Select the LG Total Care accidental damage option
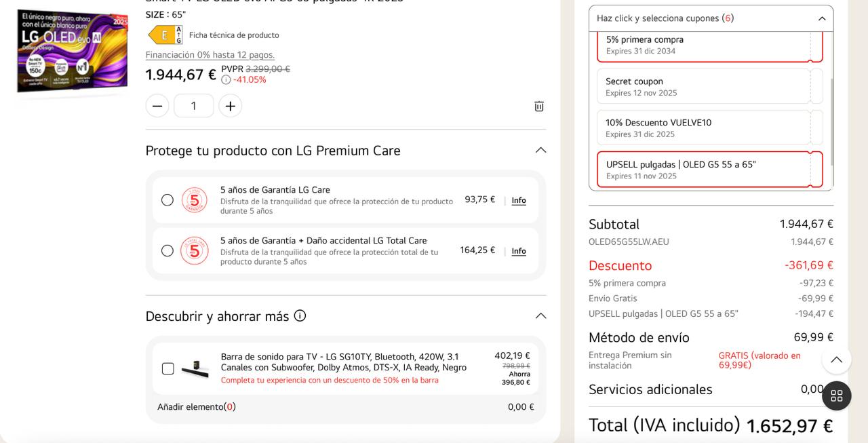The height and width of the screenshot is (443, 868). click(x=167, y=251)
